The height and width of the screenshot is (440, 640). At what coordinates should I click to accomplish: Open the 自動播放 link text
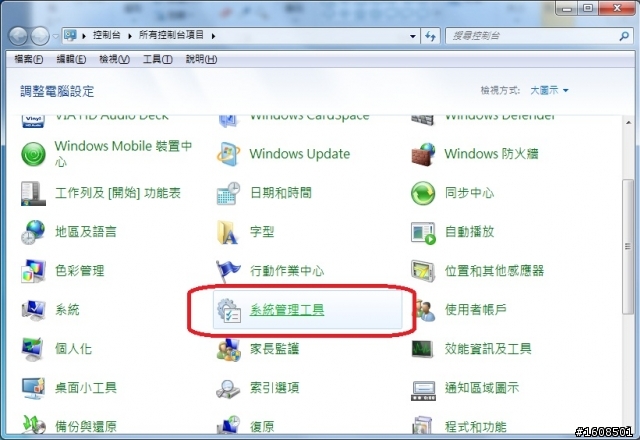(x=469, y=232)
